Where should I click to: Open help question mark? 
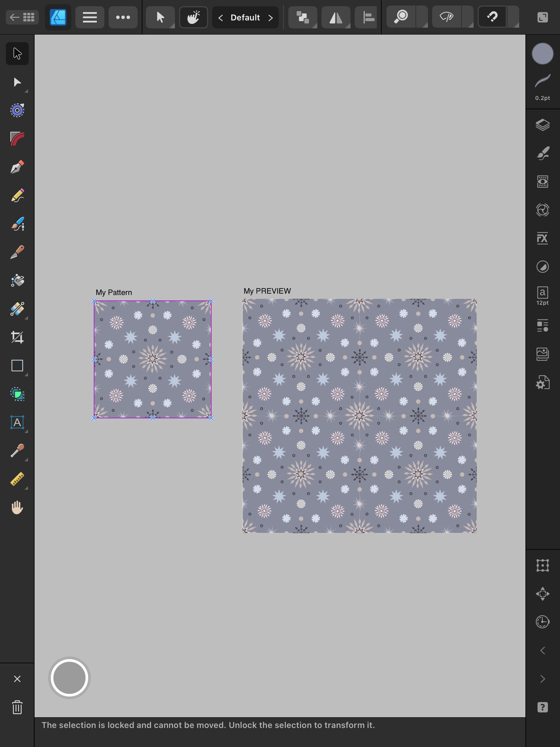tap(542, 707)
